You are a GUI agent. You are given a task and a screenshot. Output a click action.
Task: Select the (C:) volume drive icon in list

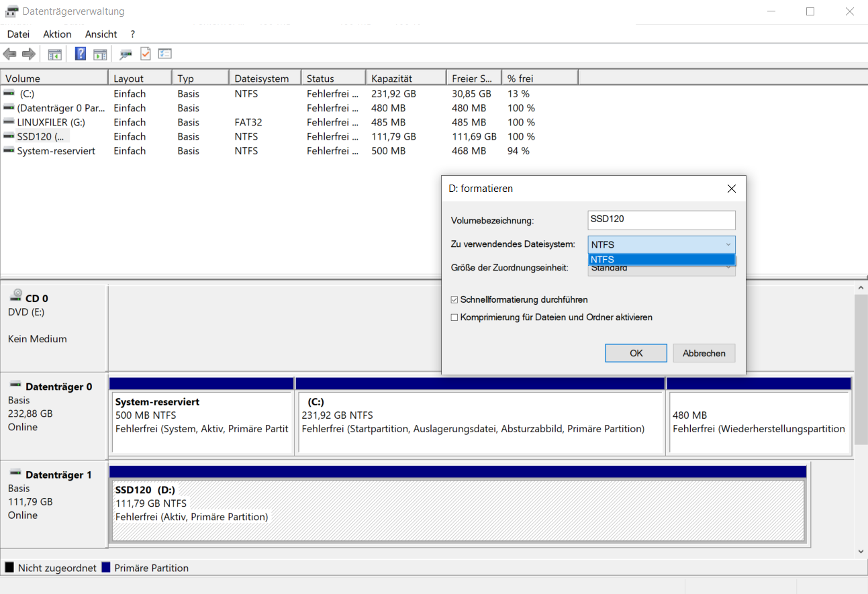pyautogui.click(x=9, y=93)
